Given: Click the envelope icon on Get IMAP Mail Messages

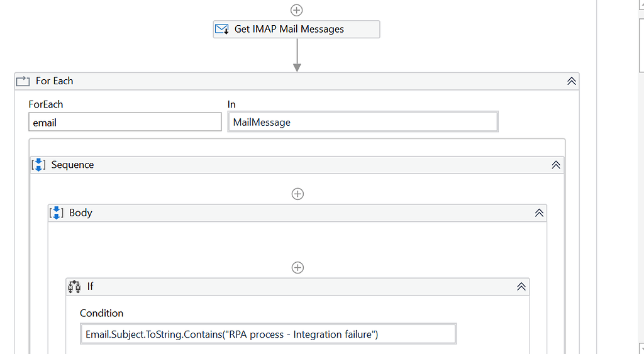Looking at the screenshot, I should 221,29.
